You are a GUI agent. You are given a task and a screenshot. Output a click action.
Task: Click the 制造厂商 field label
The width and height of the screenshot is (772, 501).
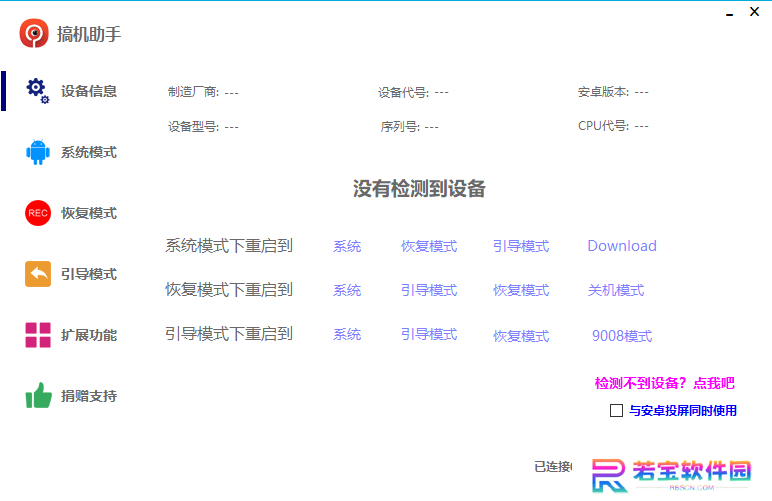(193, 92)
